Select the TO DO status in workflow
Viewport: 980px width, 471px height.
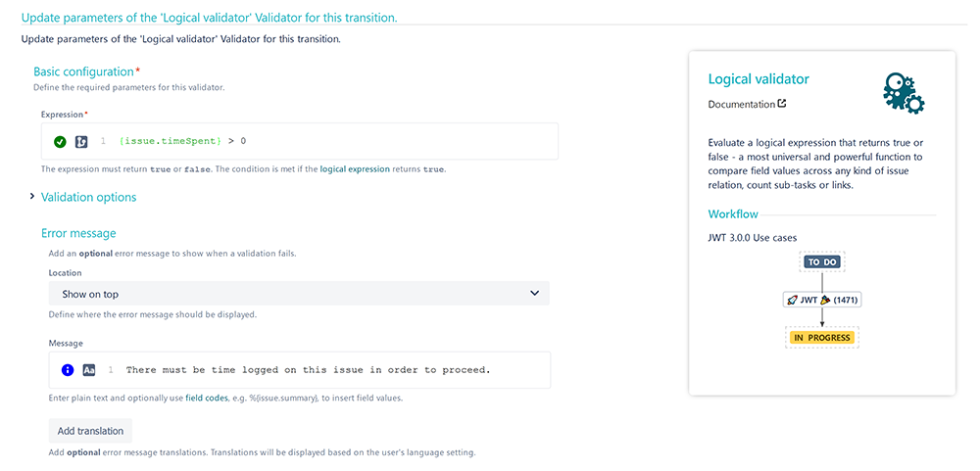822,262
